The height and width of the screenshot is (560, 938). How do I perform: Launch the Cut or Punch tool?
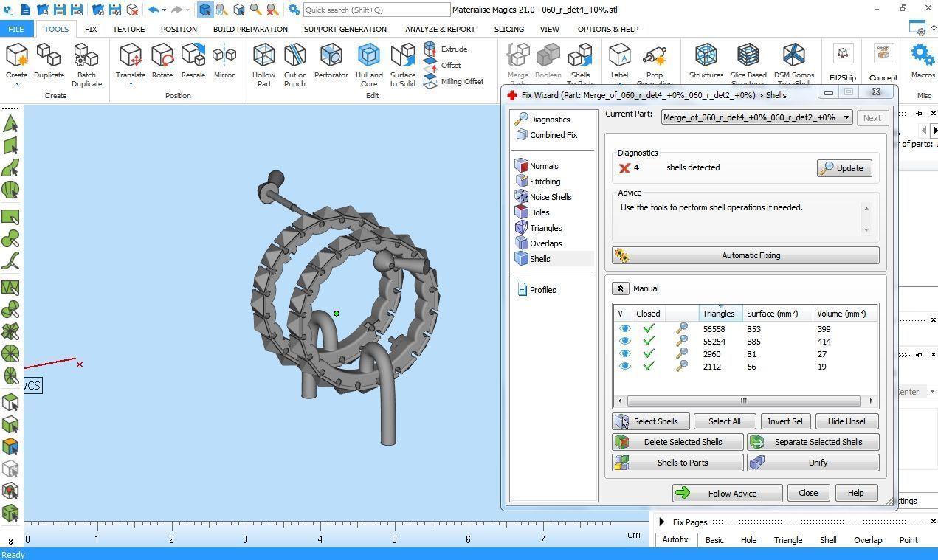294,65
